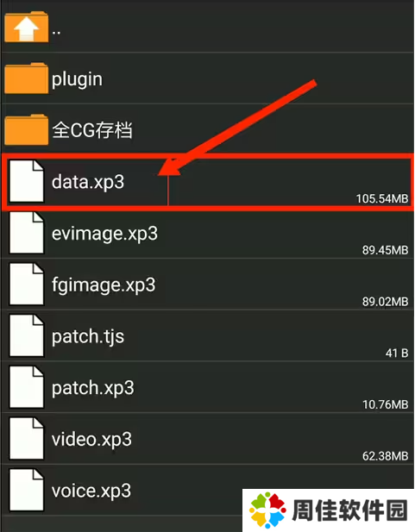The image size is (415, 532).
Task: Open the plugin folder label
Action: click(x=77, y=79)
